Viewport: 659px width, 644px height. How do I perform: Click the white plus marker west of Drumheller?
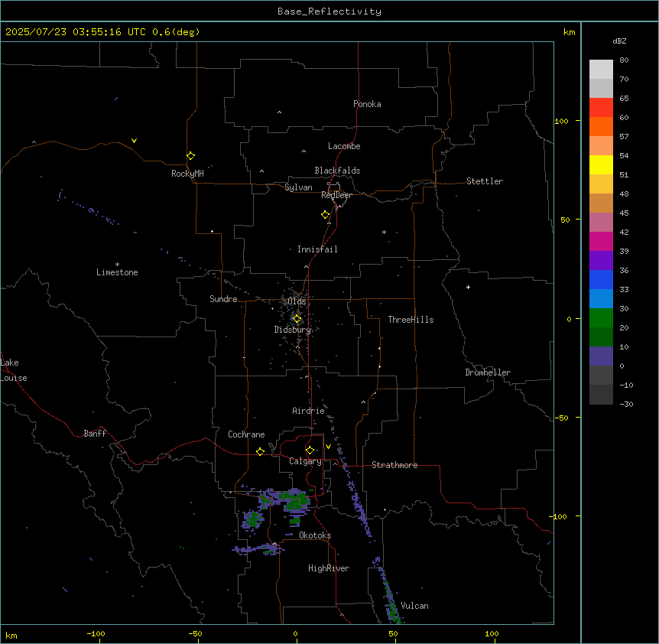[x=468, y=287]
